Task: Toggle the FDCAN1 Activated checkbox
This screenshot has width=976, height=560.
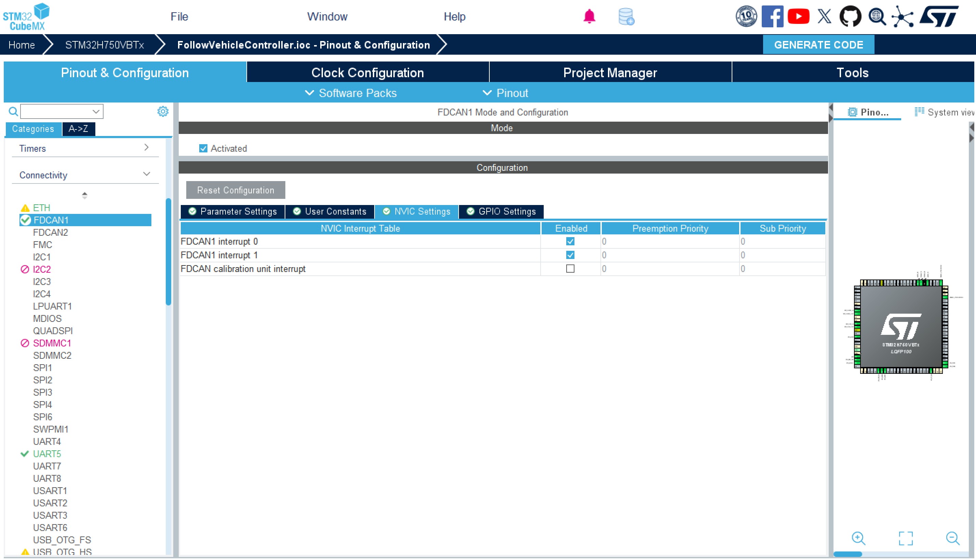Action: tap(203, 149)
